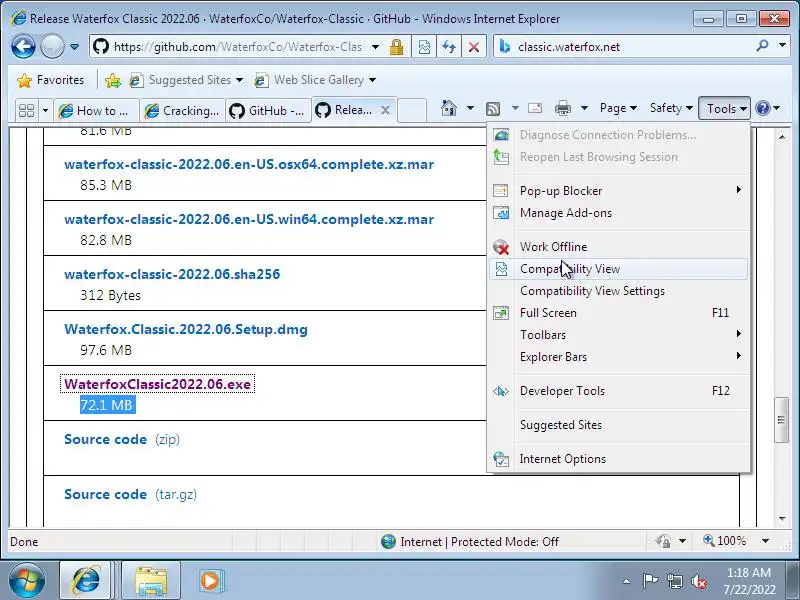Click the Compatibility View icon in address bar
This screenshot has height=600, width=800.
[x=424, y=47]
